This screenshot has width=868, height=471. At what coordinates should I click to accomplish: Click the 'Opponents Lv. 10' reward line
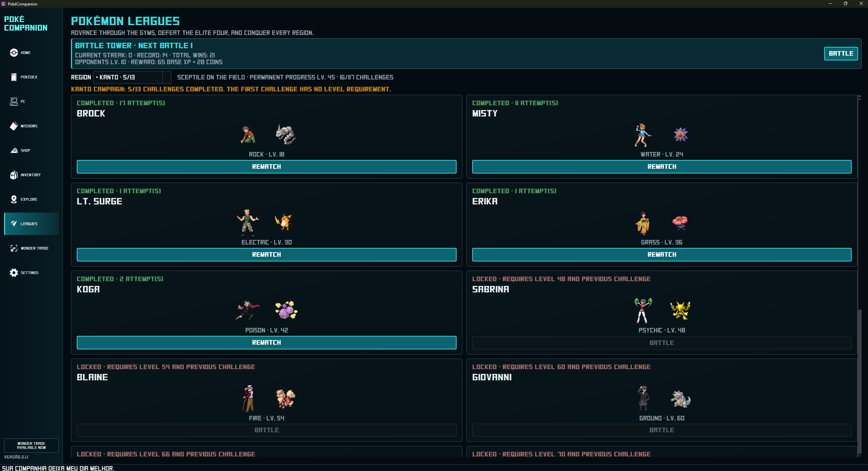[x=149, y=62]
